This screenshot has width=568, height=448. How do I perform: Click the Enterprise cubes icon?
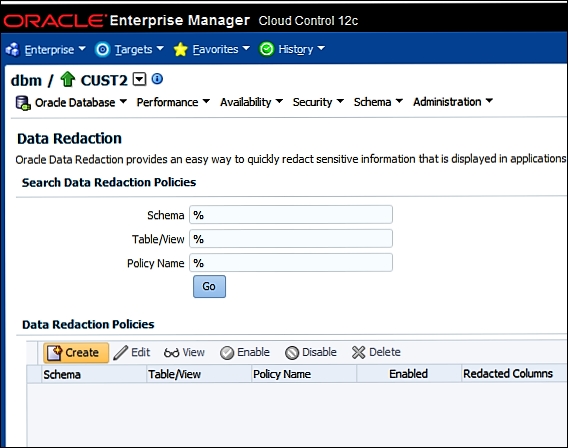coord(13,49)
